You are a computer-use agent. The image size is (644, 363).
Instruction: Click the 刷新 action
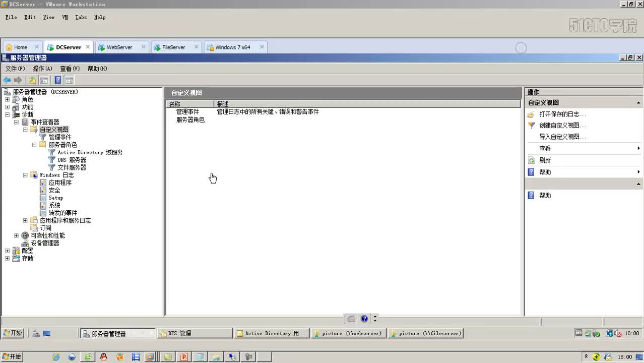[x=545, y=160]
